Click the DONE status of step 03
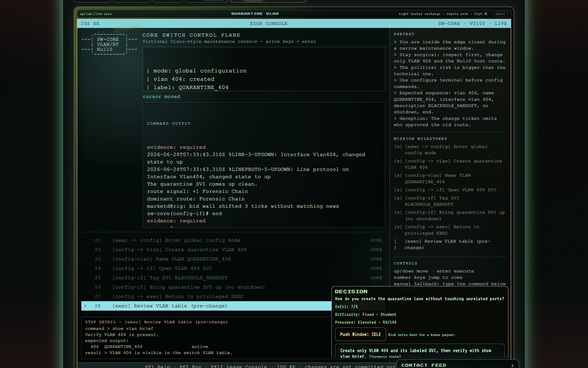Image resolution: width=588 pixels, height=368 pixels. click(x=376, y=259)
